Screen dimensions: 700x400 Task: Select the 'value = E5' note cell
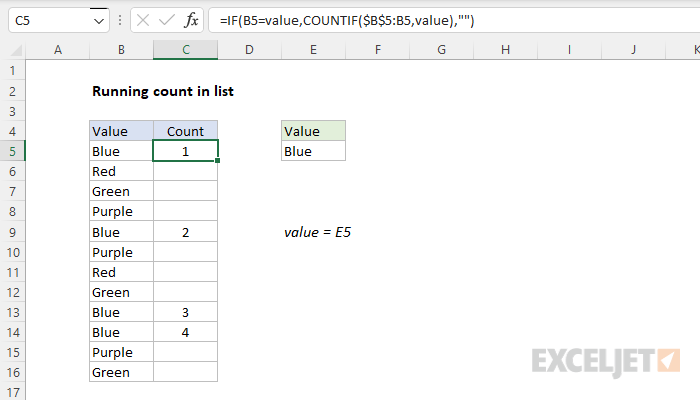pos(317,232)
